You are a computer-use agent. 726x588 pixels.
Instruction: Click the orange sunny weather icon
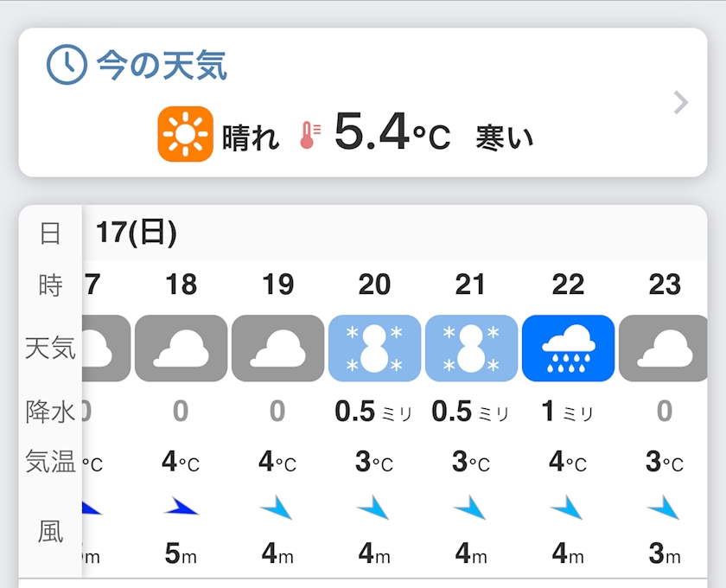tap(185, 134)
